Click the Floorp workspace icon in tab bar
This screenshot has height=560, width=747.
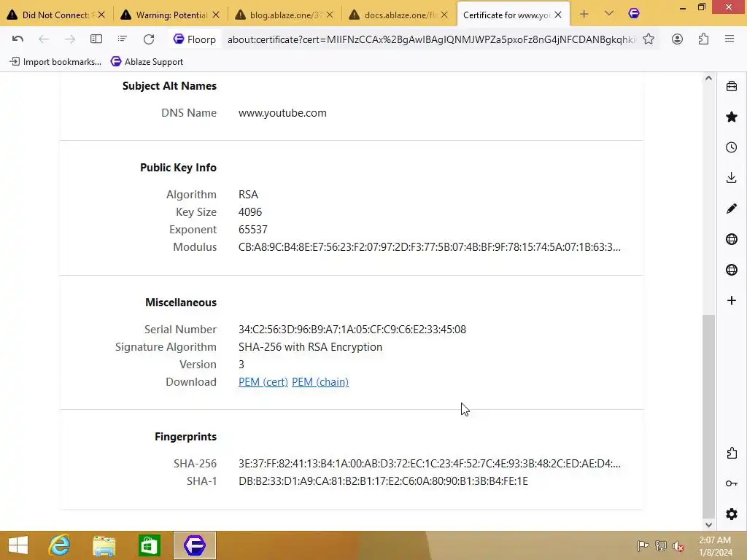634,14
